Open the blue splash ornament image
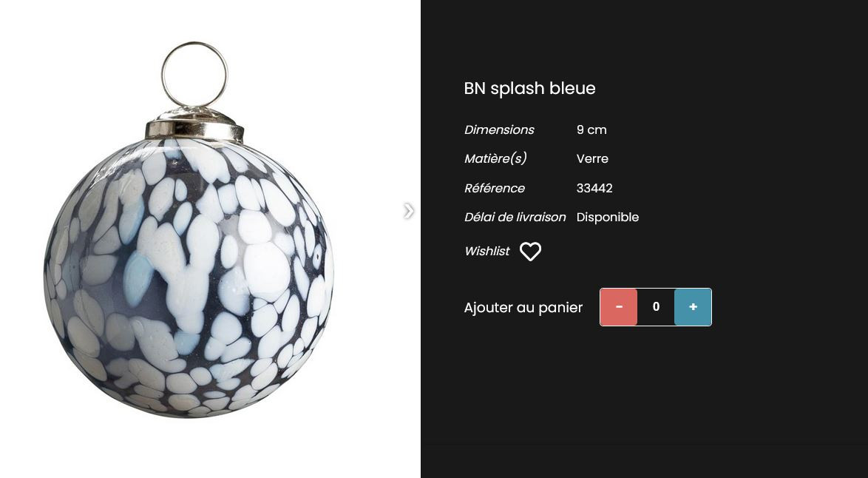The image size is (868, 478). (x=189, y=230)
